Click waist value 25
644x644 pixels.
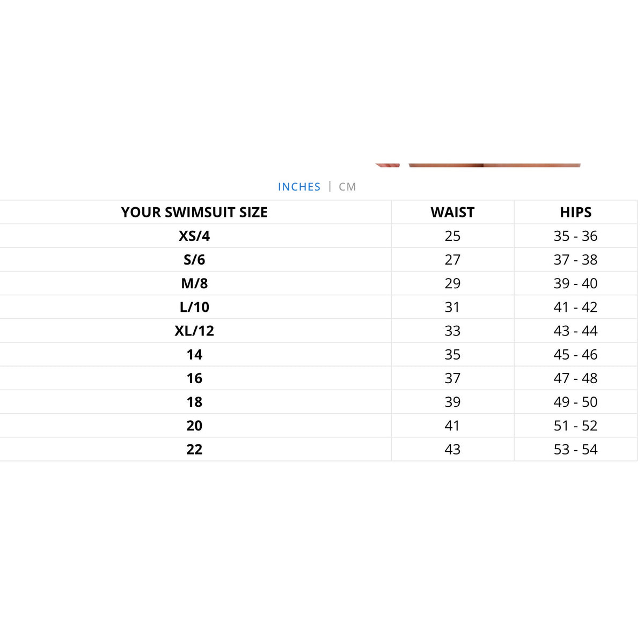(452, 236)
